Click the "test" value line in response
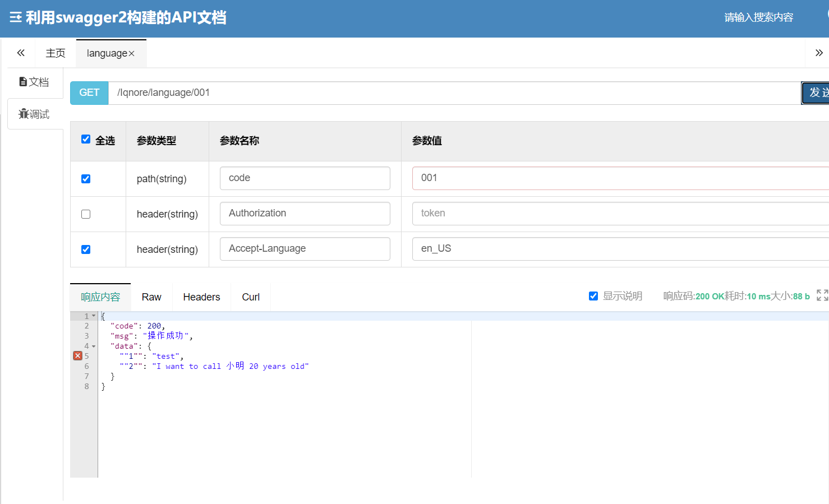This screenshot has height=504, width=829. [151, 356]
